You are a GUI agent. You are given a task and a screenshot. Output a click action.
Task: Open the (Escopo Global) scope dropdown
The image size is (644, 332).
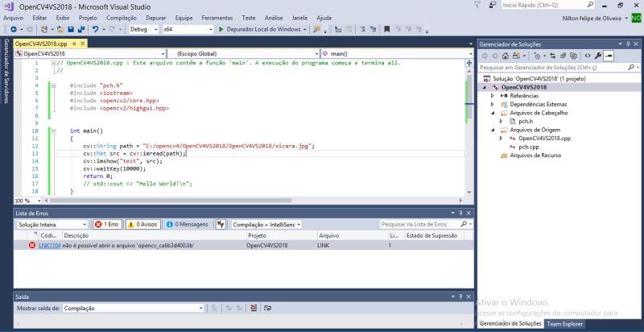244,53
